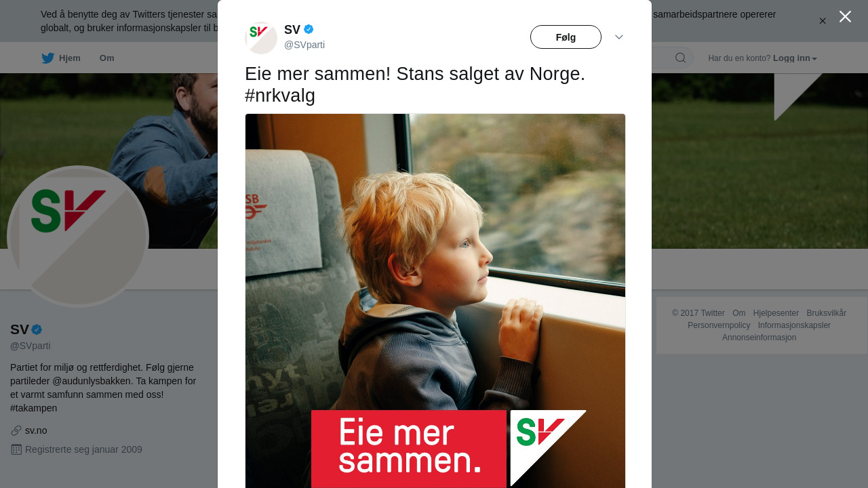868x488 pixels.
Task: Open the Logg inn dropdown
Action: tap(795, 58)
